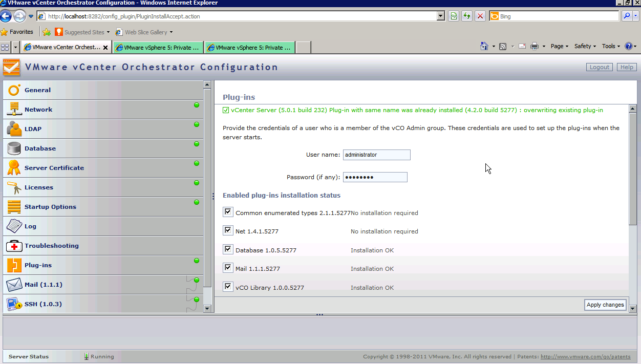Go back with browser Back arrow
Viewport: 641px width, 364px height.
coord(6,16)
